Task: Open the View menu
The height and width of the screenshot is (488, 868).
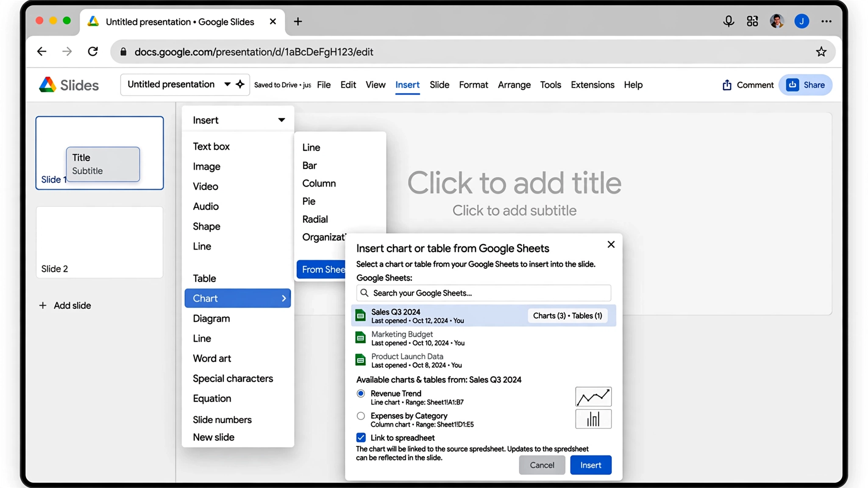Action: pos(376,85)
